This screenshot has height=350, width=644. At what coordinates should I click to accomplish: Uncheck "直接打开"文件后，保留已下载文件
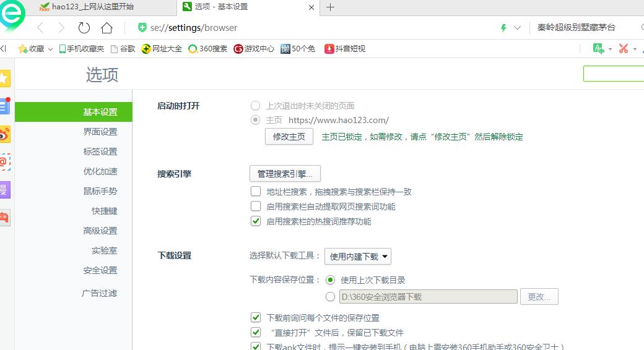coord(256,332)
